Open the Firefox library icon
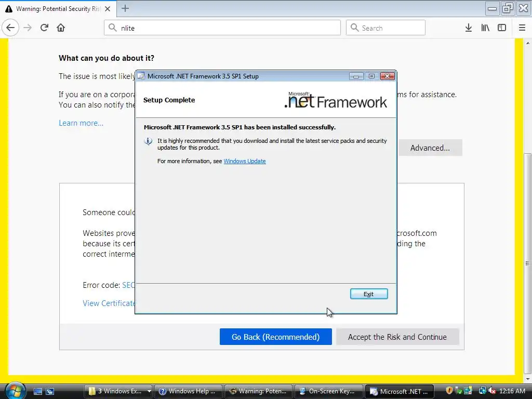Viewport: 532px width, 399px height. pyautogui.click(x=485, y=28)
